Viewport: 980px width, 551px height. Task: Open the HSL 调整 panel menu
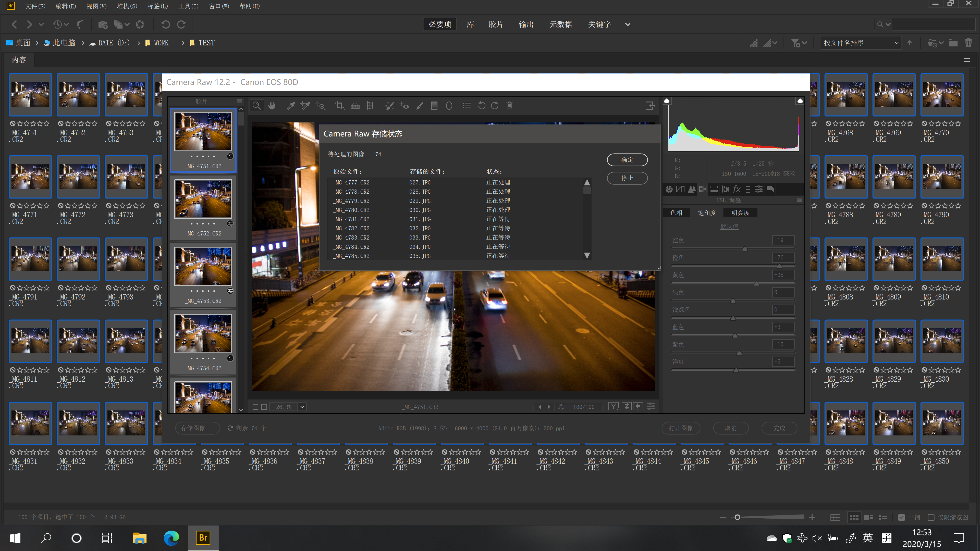[800, 200]
